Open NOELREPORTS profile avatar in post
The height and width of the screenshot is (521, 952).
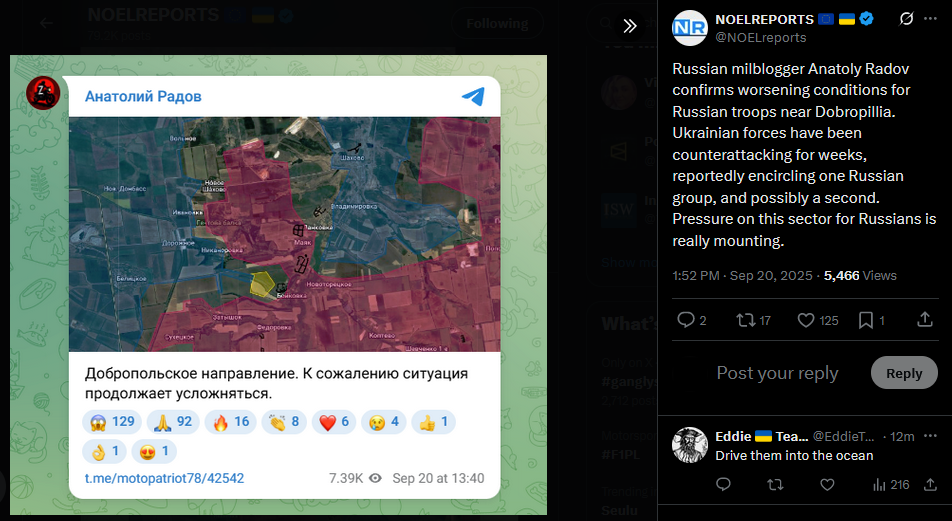(x=690, y=28)
